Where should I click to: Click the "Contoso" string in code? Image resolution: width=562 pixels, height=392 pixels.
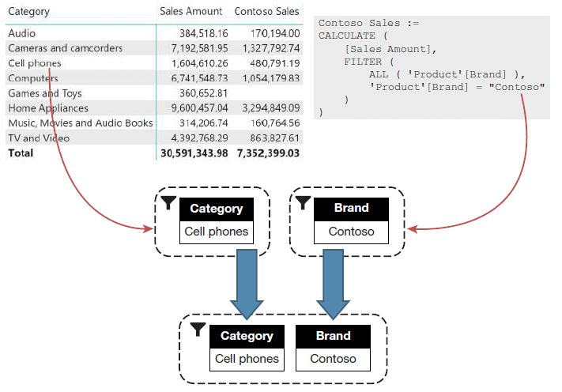tap(517, 87)
